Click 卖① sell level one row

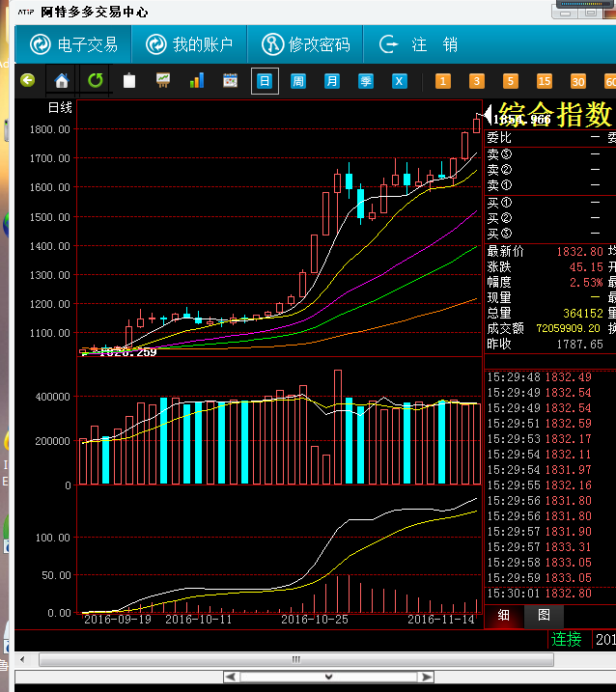coord(550,185)
